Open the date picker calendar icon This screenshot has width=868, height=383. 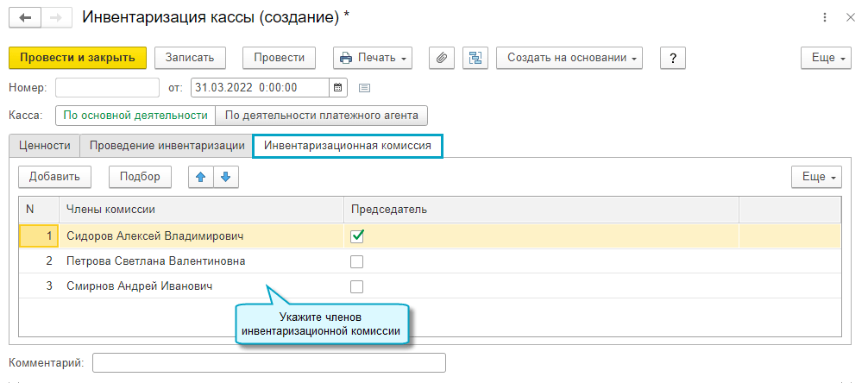tap(338, 87)
